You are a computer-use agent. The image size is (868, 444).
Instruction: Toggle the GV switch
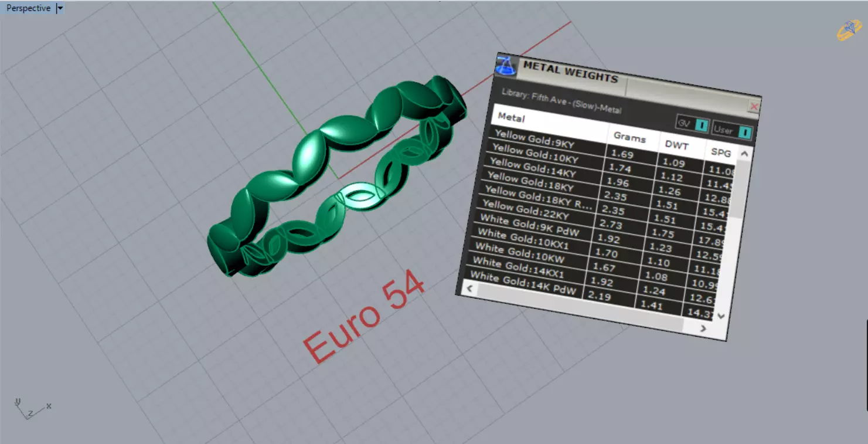tap(693, 124)
